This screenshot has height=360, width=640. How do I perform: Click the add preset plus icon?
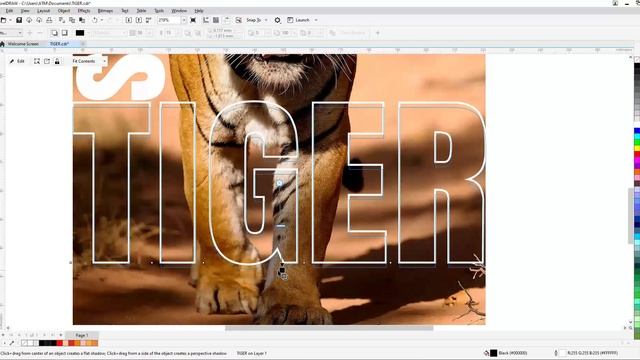pos(29,33)
